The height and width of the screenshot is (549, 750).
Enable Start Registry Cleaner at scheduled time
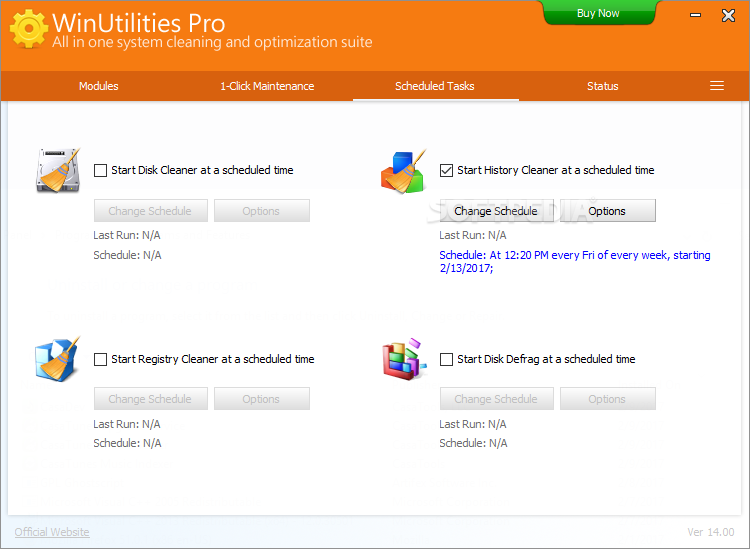tap(100, 359)
